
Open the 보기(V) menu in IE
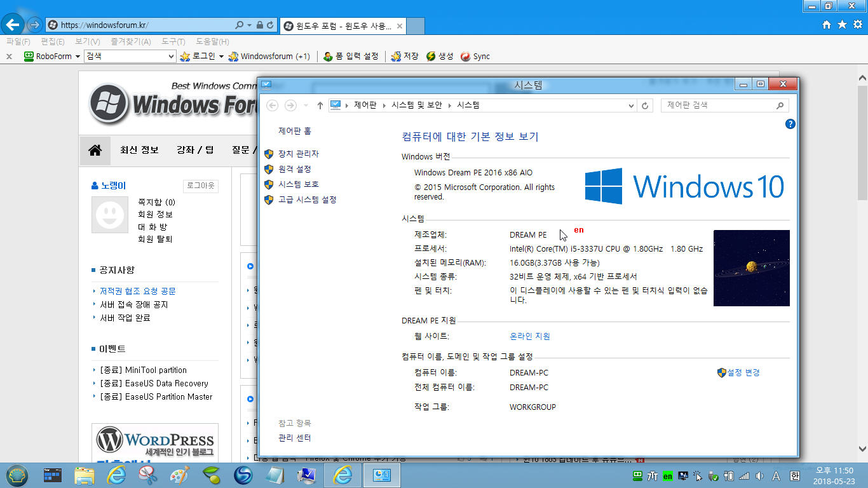pyautogui.click(x=87, y=41)
